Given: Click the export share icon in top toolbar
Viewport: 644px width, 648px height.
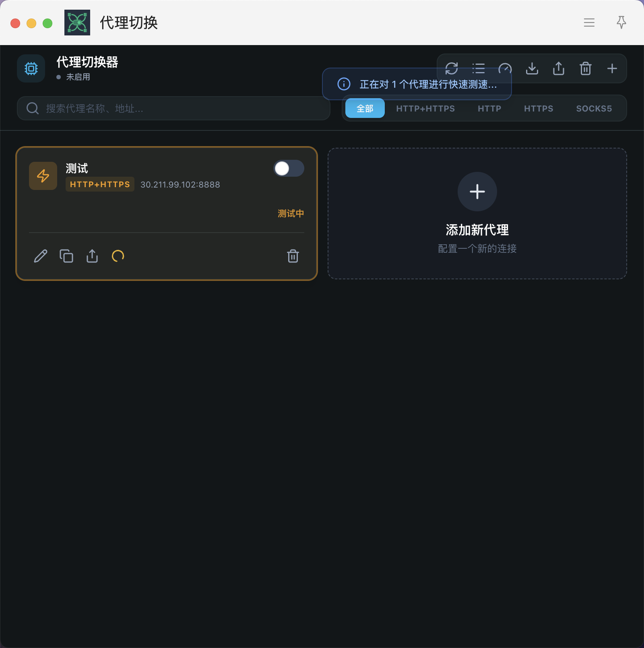Looking at the screenshot, I should 559,68.
